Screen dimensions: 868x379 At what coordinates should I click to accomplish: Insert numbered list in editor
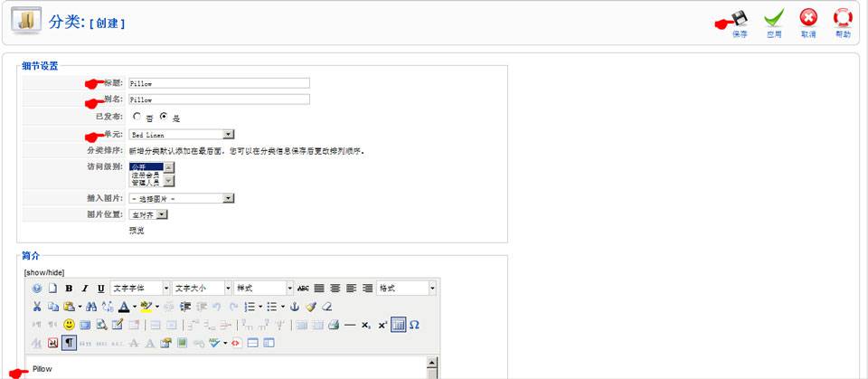(x=250, y=307)
